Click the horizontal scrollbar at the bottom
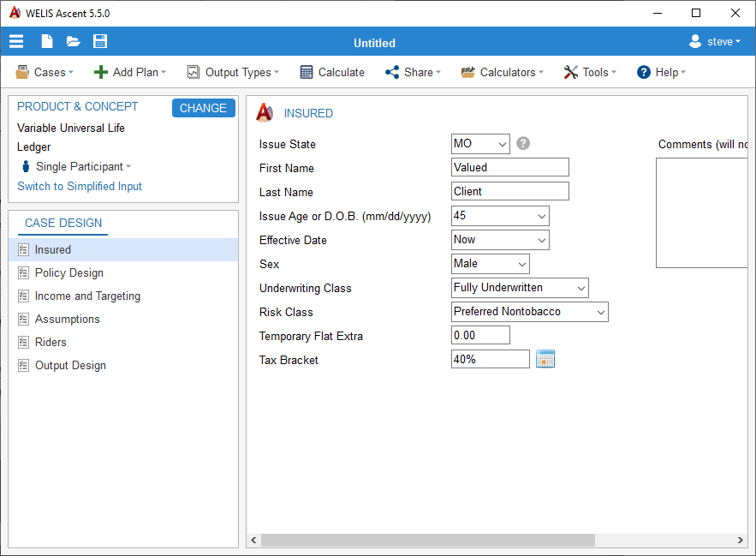This screenshot has width=756, height=556. coord(428,541)
